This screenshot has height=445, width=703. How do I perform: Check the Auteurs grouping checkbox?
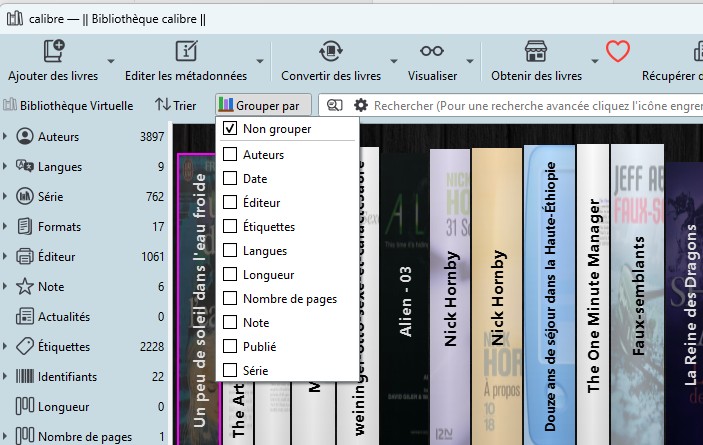click(230, 155)
